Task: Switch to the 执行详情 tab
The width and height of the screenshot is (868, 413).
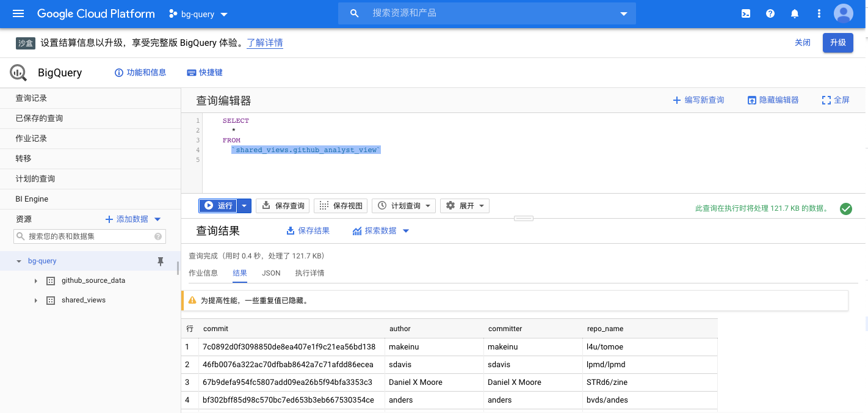Action: pyautogui.click(x=309, y=273)
